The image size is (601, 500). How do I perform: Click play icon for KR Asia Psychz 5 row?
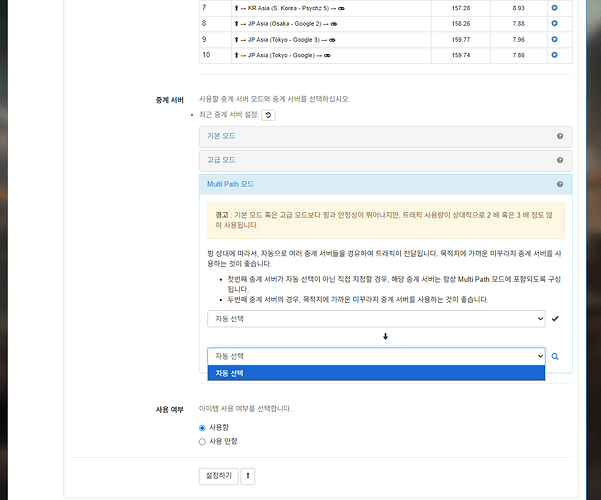coord(554,8)
